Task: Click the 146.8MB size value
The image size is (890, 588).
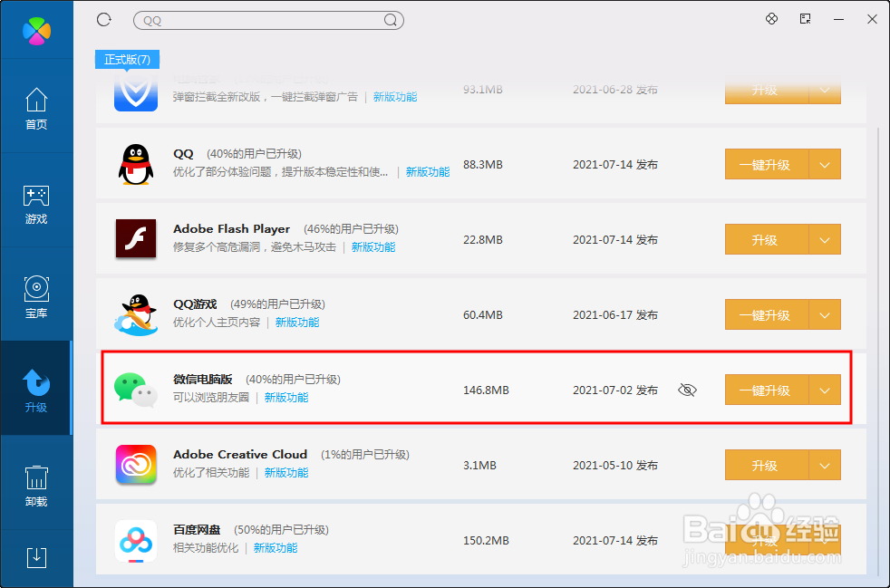Action: point(486,390)
